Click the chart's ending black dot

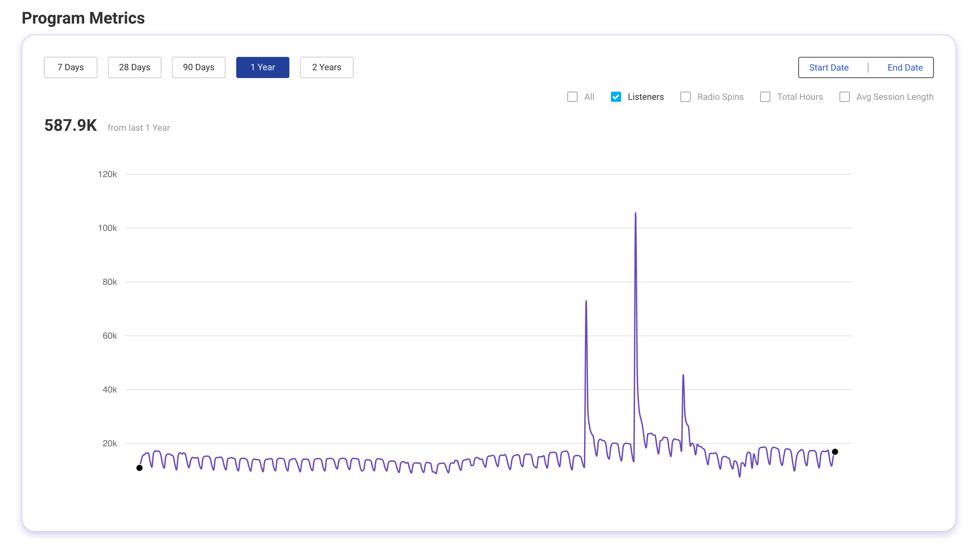click(x=835, y=452)
